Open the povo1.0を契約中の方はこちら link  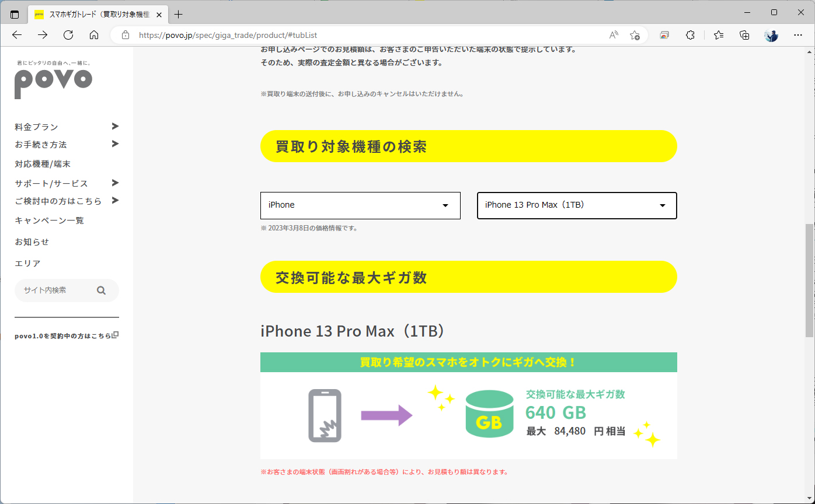point(67,335)
